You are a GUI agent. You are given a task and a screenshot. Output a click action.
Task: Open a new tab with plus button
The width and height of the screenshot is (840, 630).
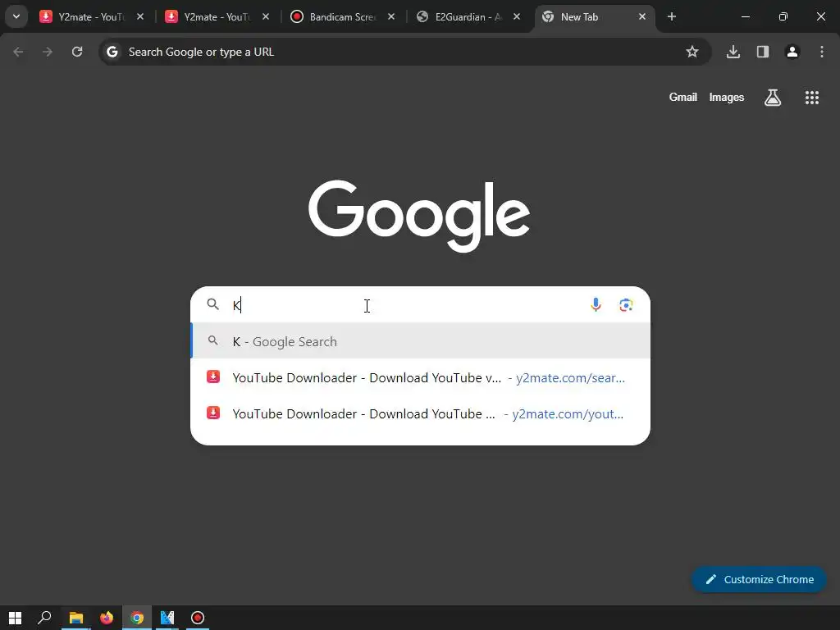(x=672, y=16)
